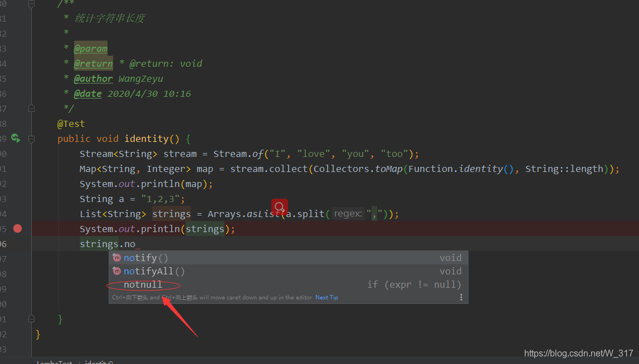
Task: Click the method icon next to notify() suggestion
Action: (116, 257)
